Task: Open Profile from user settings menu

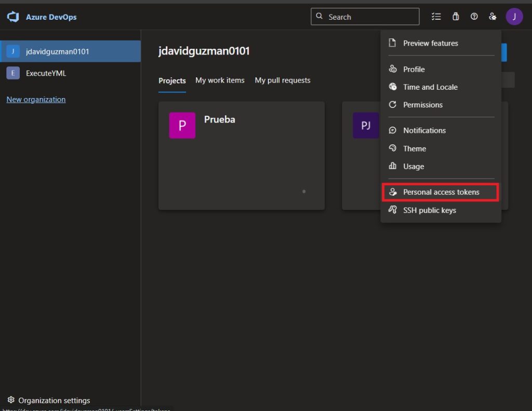Action: (414, 69)
